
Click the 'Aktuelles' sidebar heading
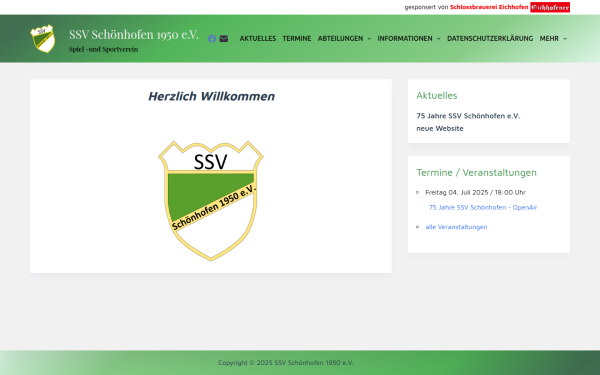pos(437,96)
